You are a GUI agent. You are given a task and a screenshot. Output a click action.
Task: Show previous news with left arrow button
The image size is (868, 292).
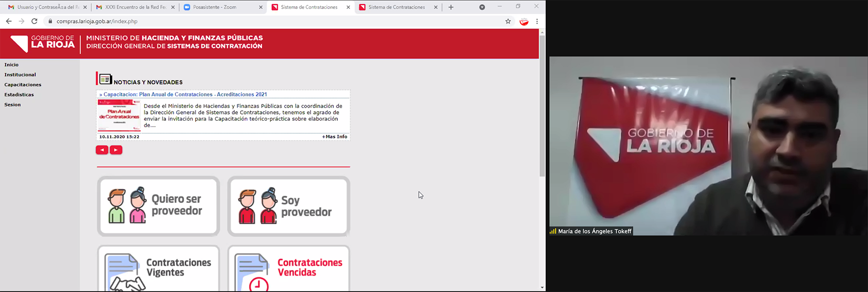[102, 150]
